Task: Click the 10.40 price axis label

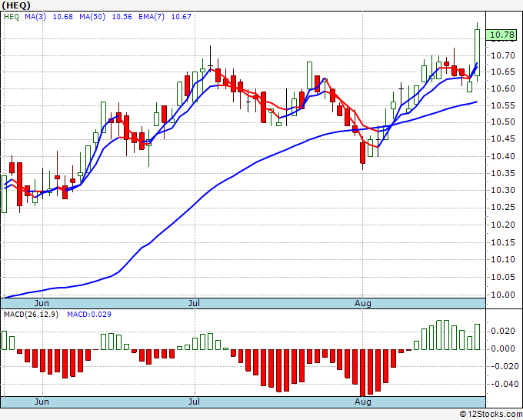Action: click(503, 156)
